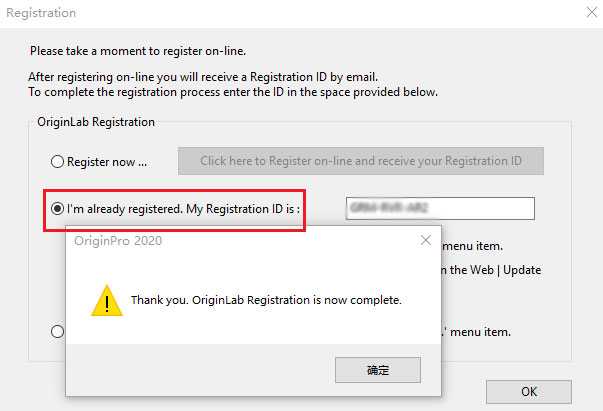The width and height of the screenshot is (603, 411).
Task: Select the bottom partially hidden radio button
Action: click(57, 331)
